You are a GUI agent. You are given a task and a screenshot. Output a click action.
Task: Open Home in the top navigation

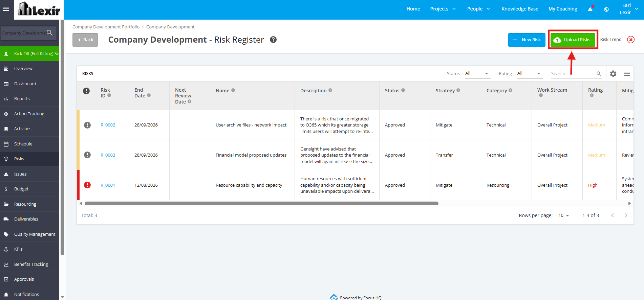coord(413,9)
